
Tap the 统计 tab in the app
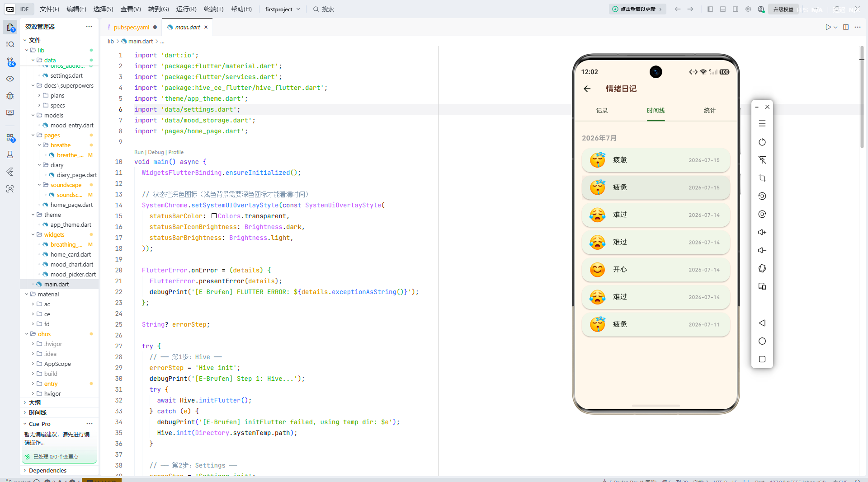(710, 110)
